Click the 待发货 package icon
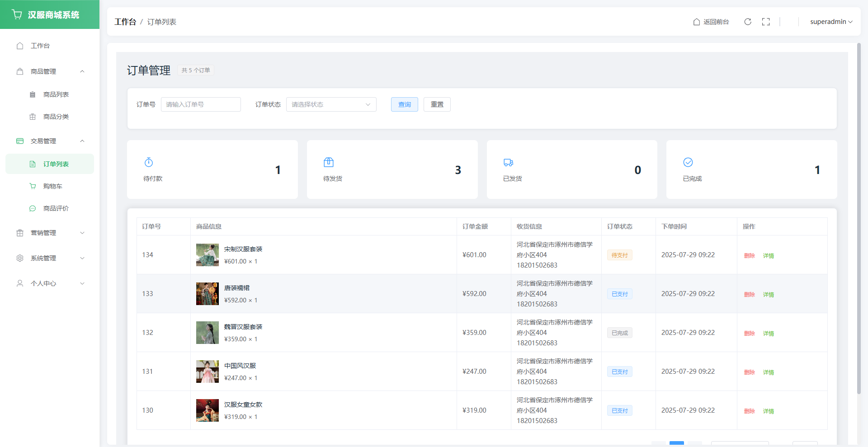 tap(329, 162)
